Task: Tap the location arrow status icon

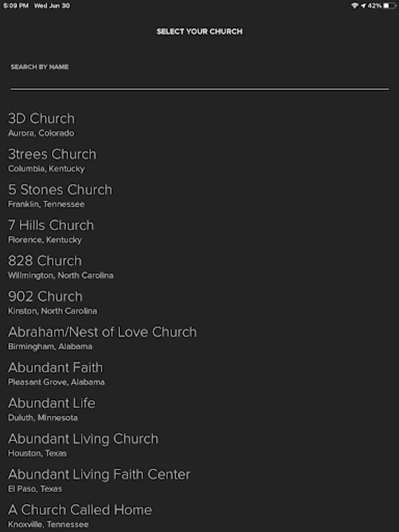Action: click(x=363, y=5)
